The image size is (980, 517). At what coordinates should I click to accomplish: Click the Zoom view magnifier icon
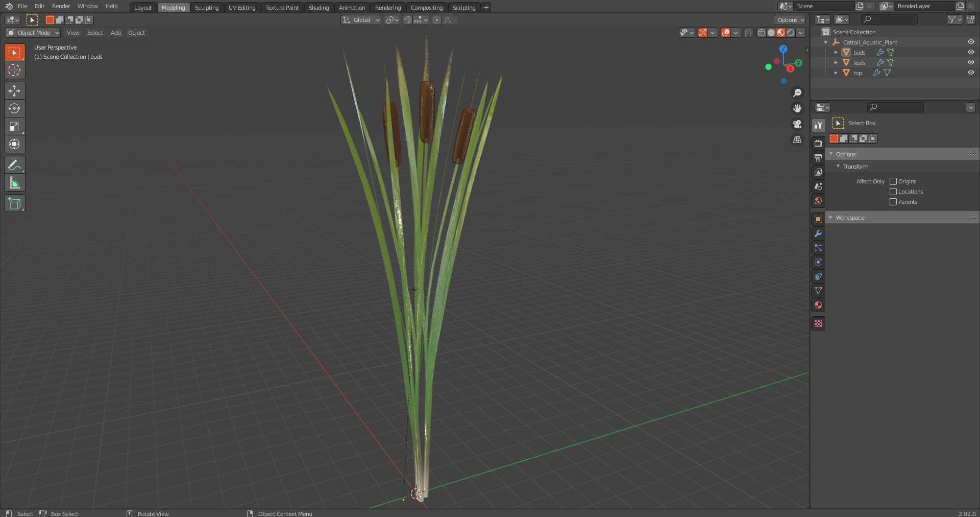(797, 93)
